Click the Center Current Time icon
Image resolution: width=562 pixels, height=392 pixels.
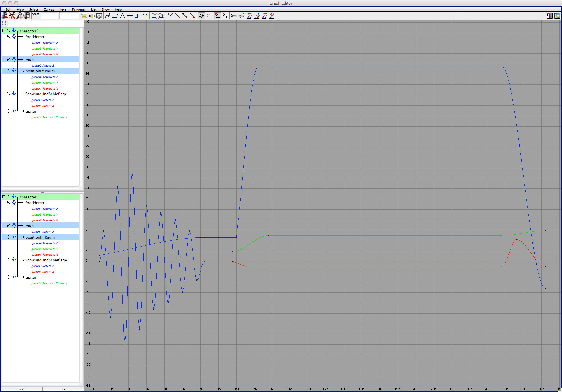click(x=99, y=16)
